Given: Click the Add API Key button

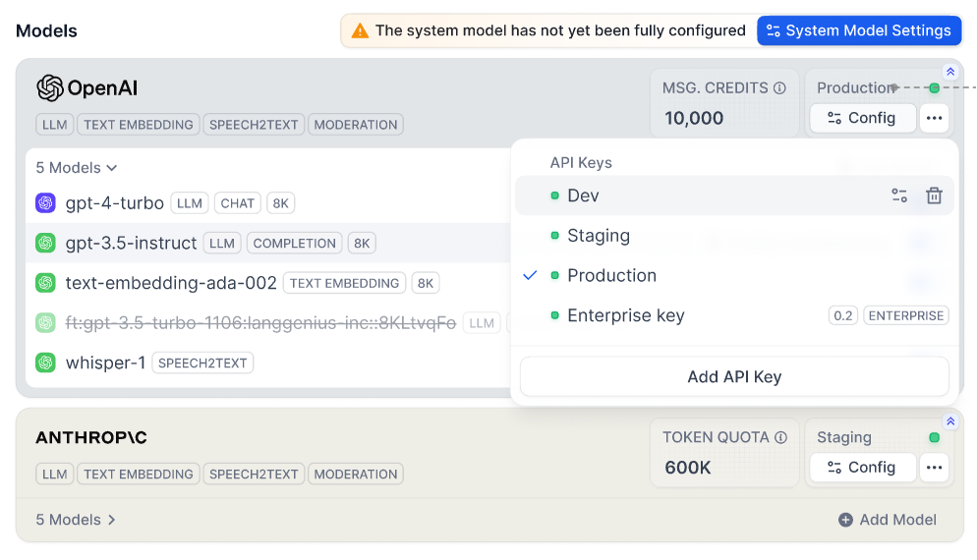Looking at the screenshot, I should coord(734,377).
